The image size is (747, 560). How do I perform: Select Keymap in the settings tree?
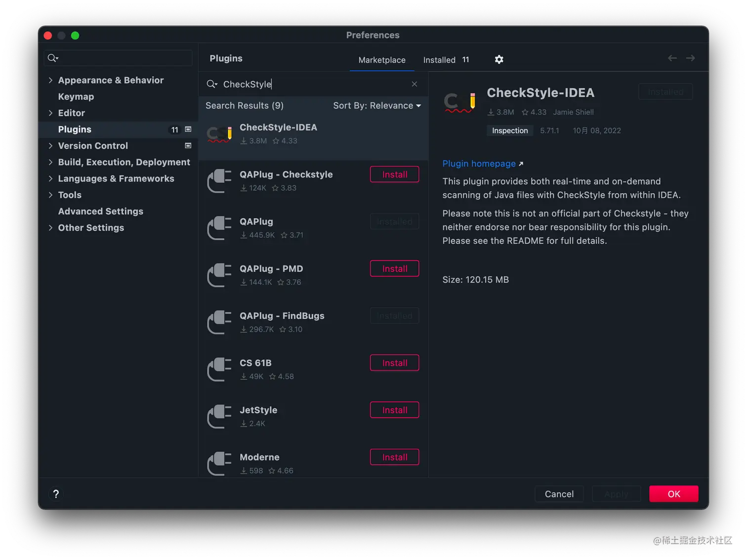(x=76, y=96)
